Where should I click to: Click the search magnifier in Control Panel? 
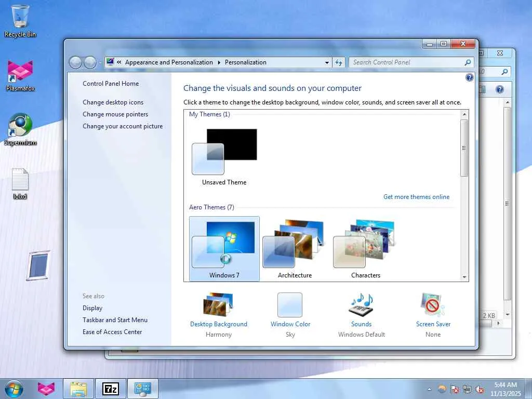[x=468, y=62]
